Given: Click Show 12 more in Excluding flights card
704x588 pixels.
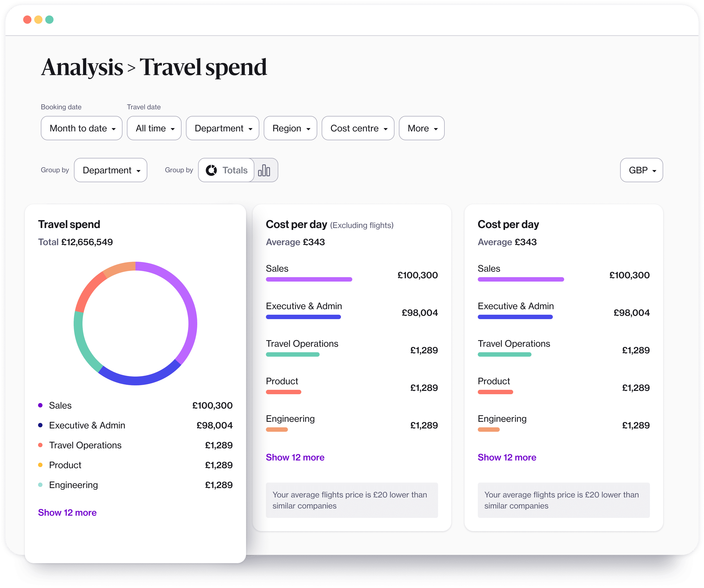Looking at the screenshot, I should (x=295, y=457).
